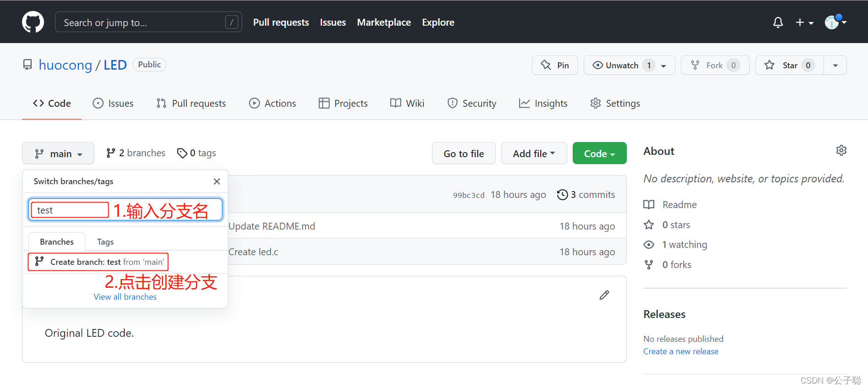The width and height of the screenshot is (868, 389).
Task: Jump to Readme in About section
Action: click(x=670, y=205)
